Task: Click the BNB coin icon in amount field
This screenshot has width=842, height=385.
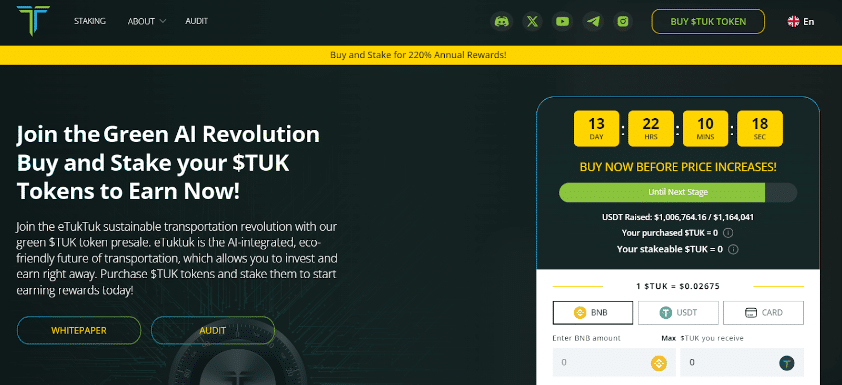Action: tap(659, 364)
